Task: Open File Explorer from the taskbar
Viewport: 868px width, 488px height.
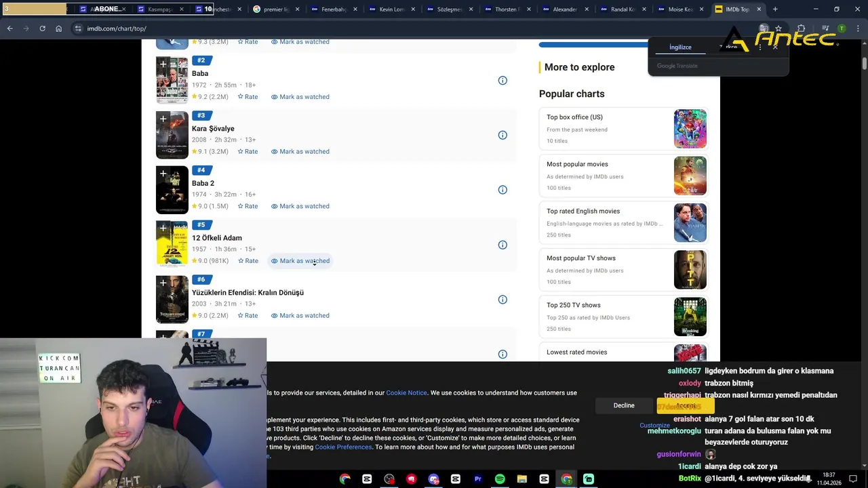Action: point(521,479)
